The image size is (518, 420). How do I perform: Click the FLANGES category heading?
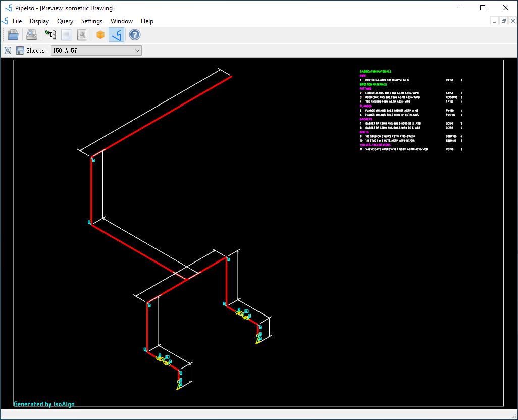click(366, 106)
